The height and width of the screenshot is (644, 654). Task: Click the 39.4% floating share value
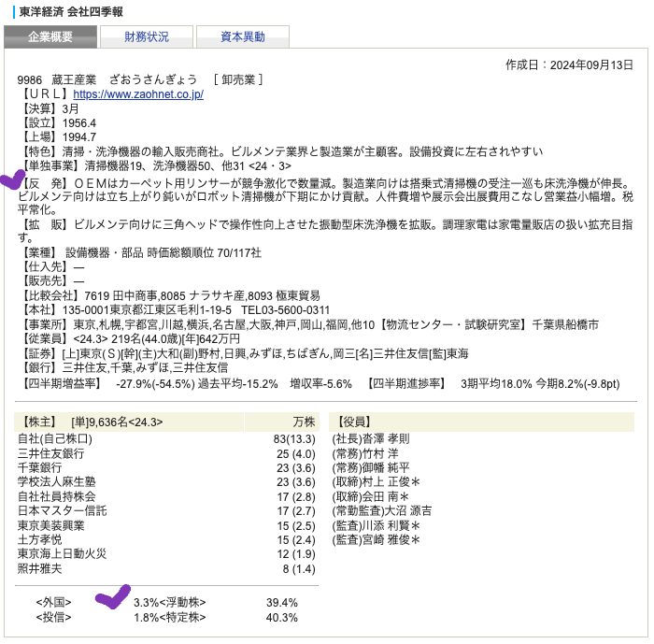click(x=282, y=603)
